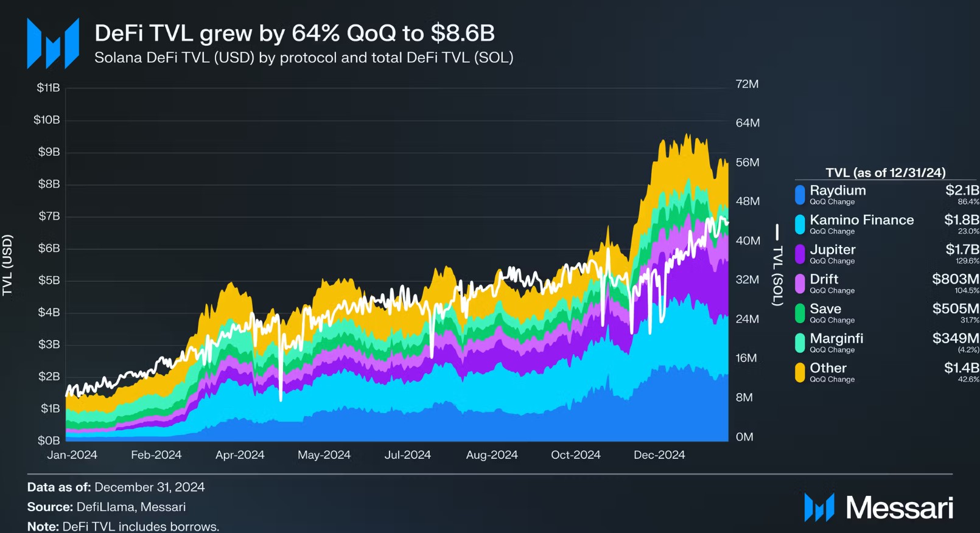Select the Marginfi mint legend marker
The image size is (980, 533).
tap(800, 343)
